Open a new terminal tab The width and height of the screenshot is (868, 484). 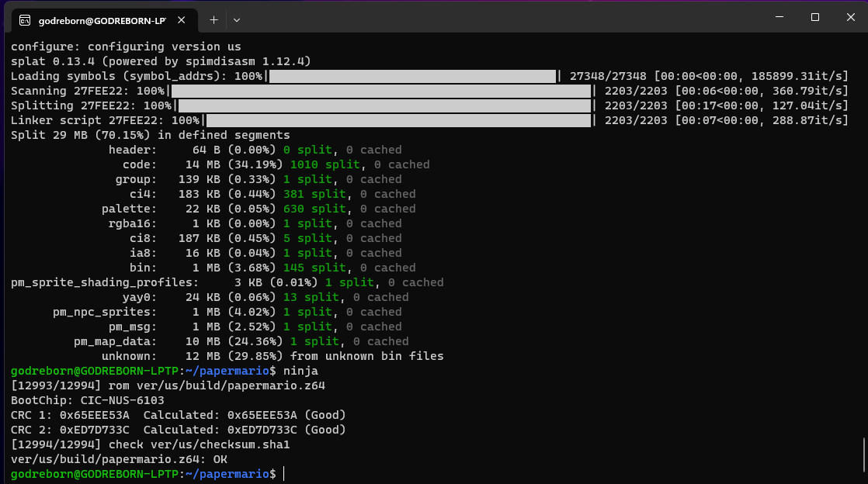pos(214,20)
